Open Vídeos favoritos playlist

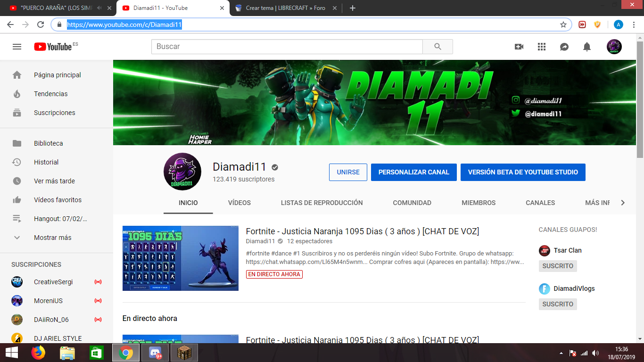57,200
